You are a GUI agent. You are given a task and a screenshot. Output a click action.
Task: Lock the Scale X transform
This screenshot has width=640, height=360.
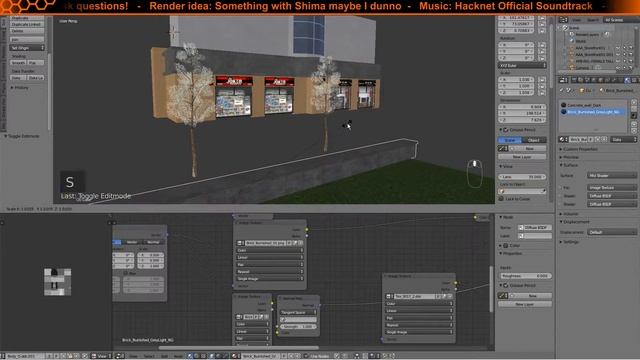tap(542, 80)
